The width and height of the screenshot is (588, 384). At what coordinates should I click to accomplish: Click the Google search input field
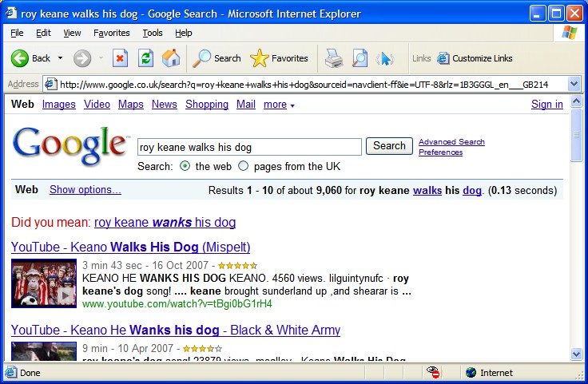click(x=249, y=147)
